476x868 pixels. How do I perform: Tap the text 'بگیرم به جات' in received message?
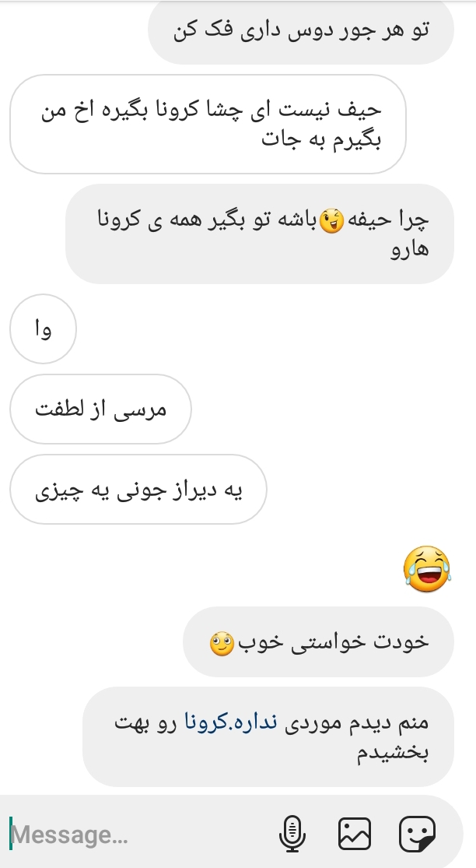(321, 139)
